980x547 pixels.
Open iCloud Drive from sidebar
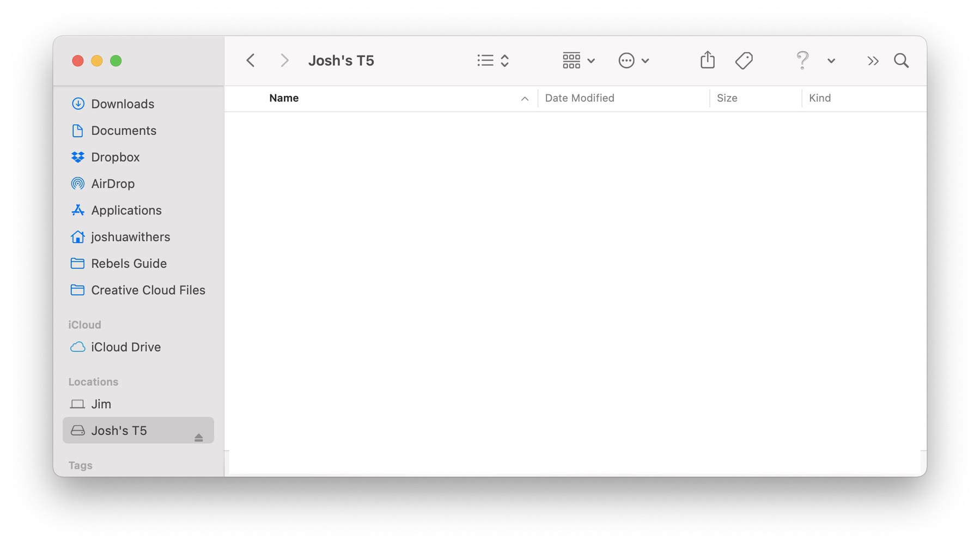[x=125, y=347]
